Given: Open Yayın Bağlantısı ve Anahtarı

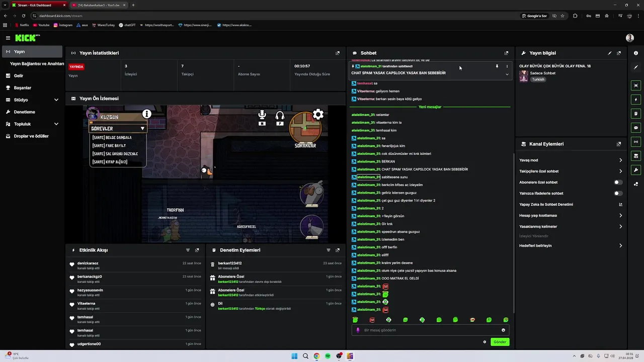Looking at the screenshot, I should point(37,64).
